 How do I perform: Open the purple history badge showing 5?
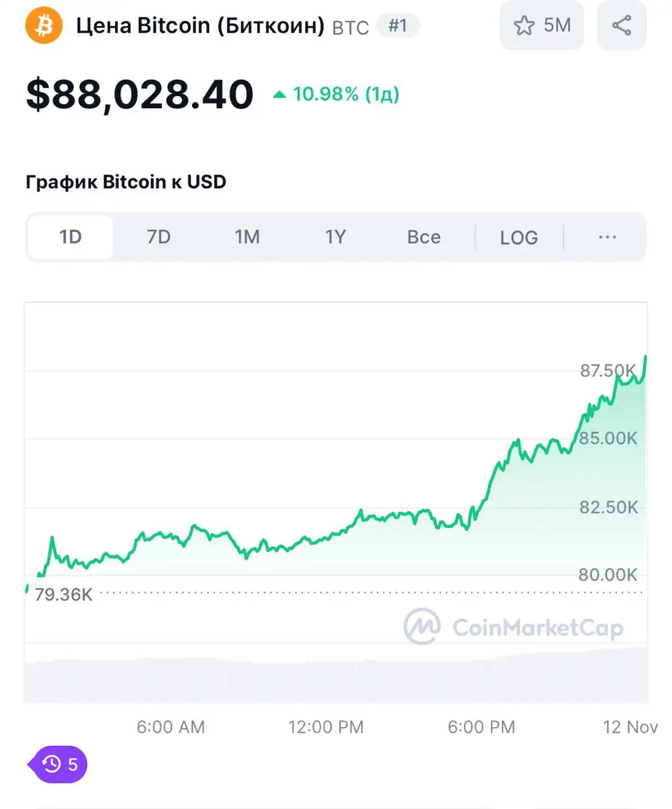pos(59,764)
